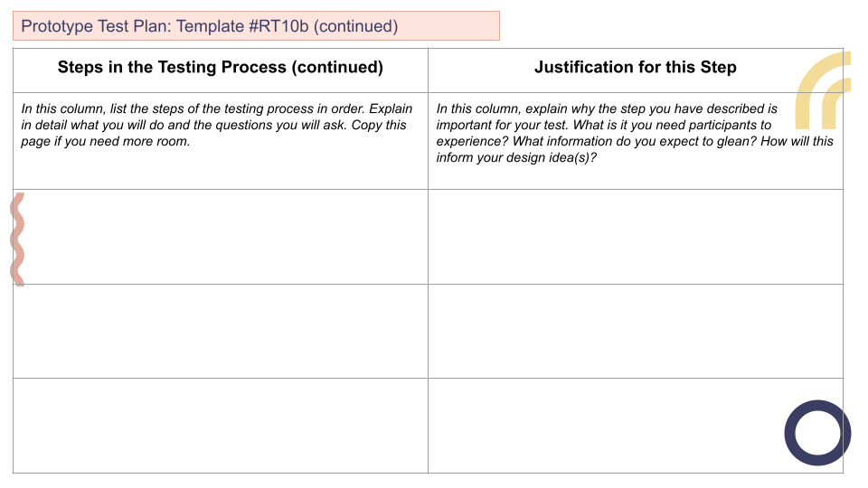Click the third empty steps cell
This screenshot has width=868, height=488.
(x=221, y=426)
